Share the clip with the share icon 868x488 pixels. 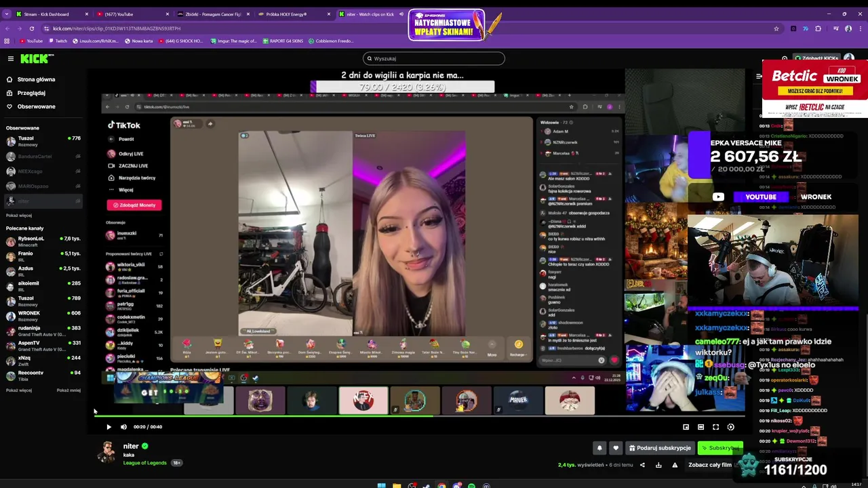pyautogui.click(x=643, y=465)
